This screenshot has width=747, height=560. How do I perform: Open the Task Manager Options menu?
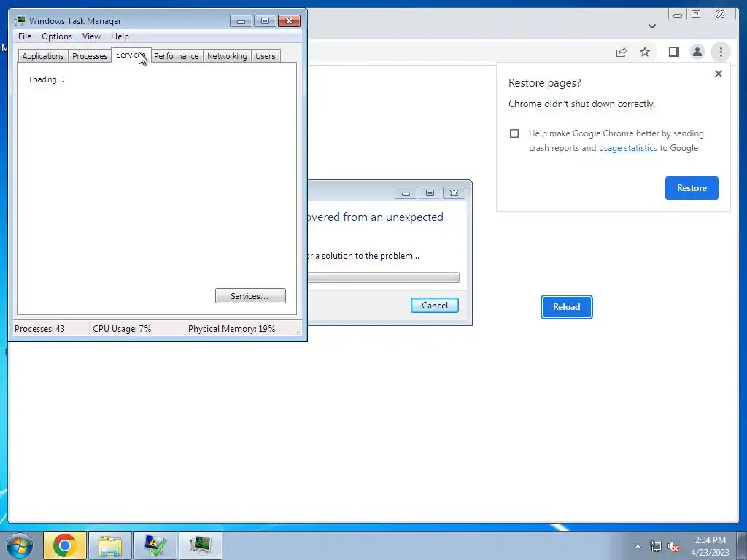point(57,36)
